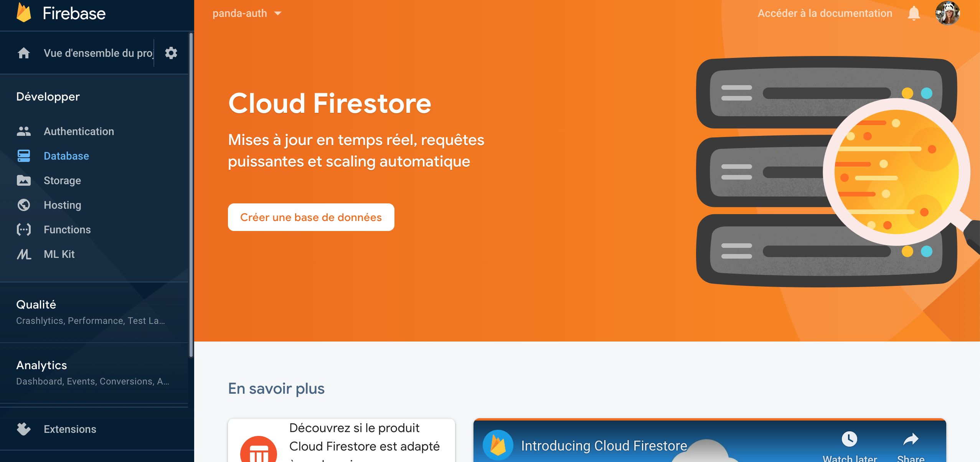Open ML Kit via its icon

tap(24, 254)
